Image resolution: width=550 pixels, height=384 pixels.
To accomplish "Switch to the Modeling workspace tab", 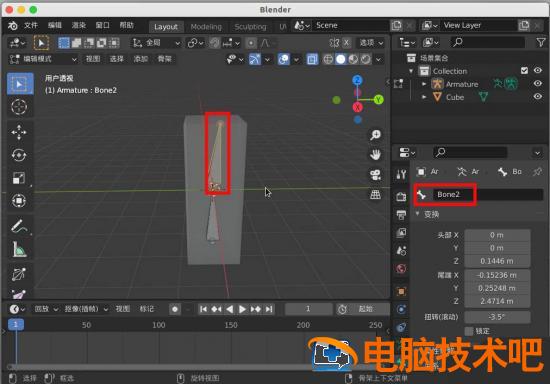I will click(206, 27).
